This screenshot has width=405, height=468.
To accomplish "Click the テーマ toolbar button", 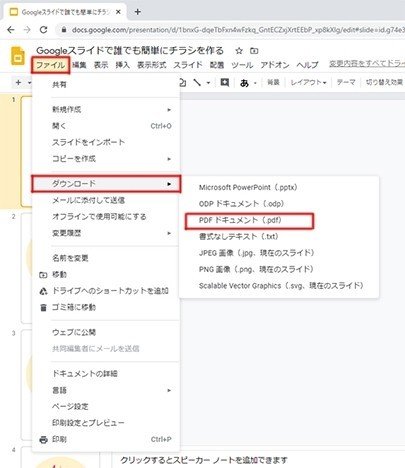I will click(x=346, y=82).
